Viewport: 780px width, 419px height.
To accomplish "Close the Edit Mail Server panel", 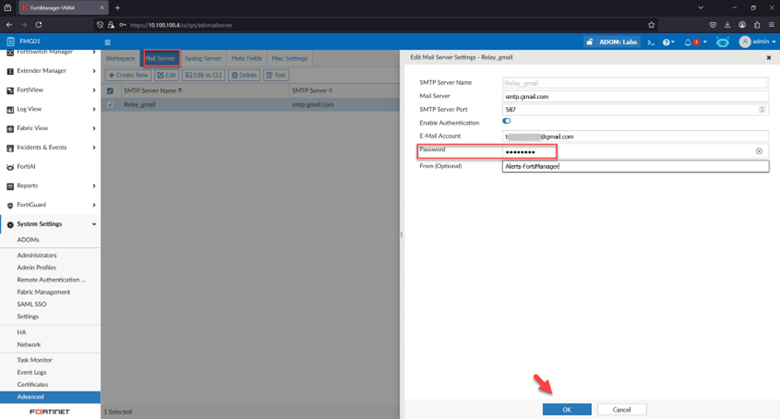I will coord(769,58).
